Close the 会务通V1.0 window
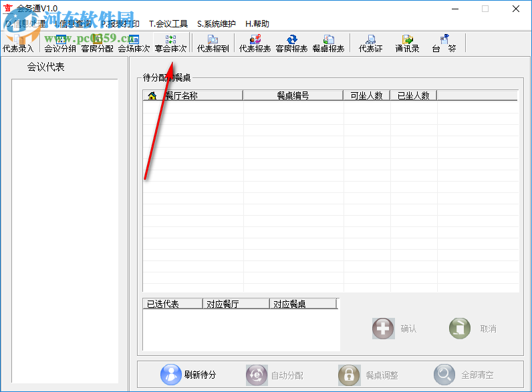Viewport: 532px width, 392px height. [516, 9]
